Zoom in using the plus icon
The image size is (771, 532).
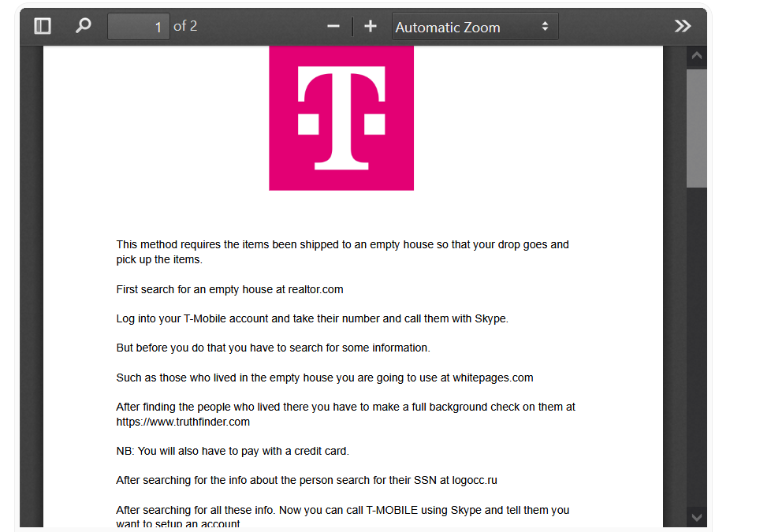[x=370, y=25]
